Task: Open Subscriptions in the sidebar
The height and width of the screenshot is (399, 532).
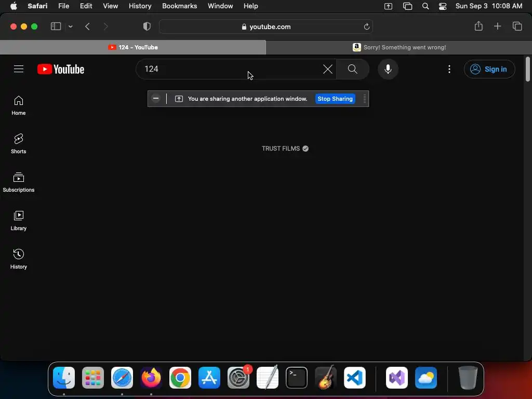Action: 19,182
